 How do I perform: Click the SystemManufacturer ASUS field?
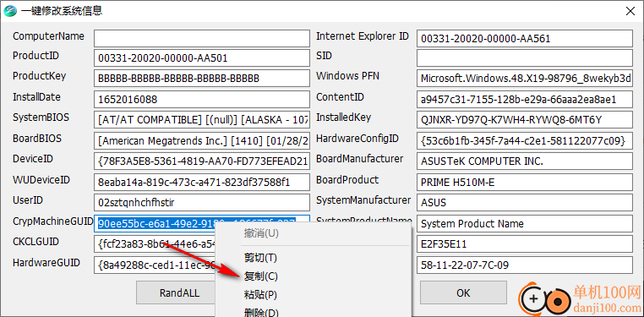pyautogui.click(x=525, y=203)
